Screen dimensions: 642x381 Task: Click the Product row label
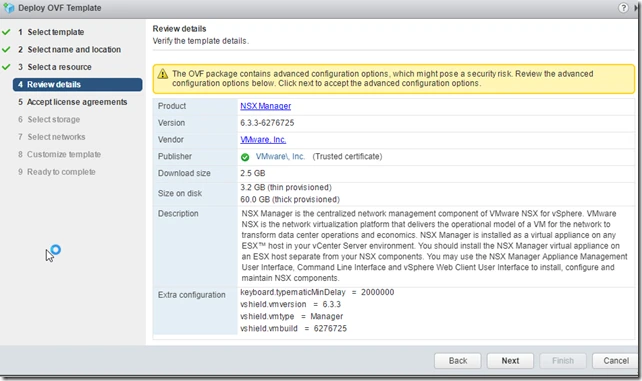click(172, 106)
